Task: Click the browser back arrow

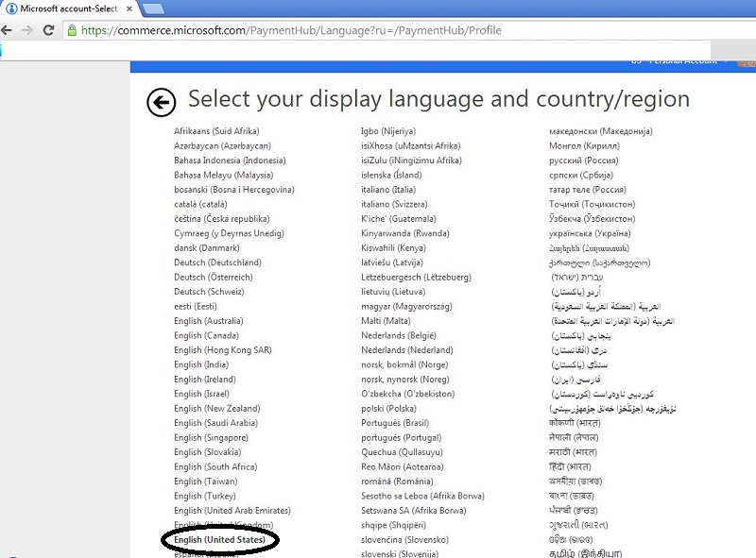Action: click(x=6, y=30)
